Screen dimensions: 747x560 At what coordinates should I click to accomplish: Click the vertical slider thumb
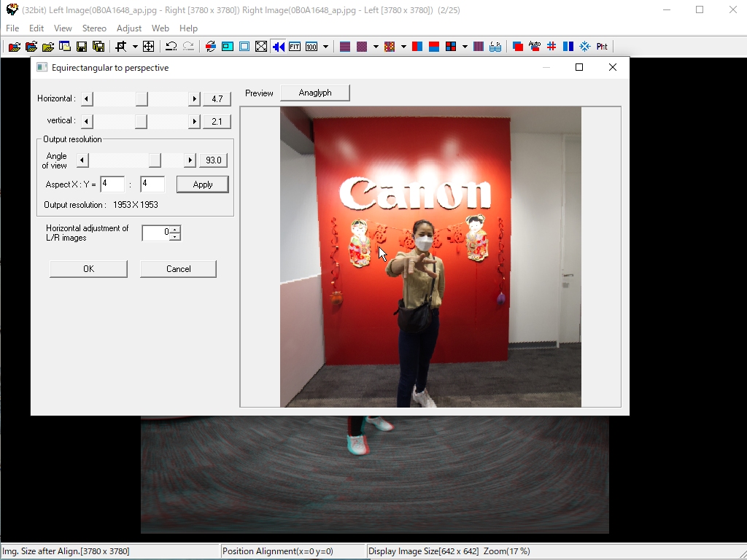[141, 122]
